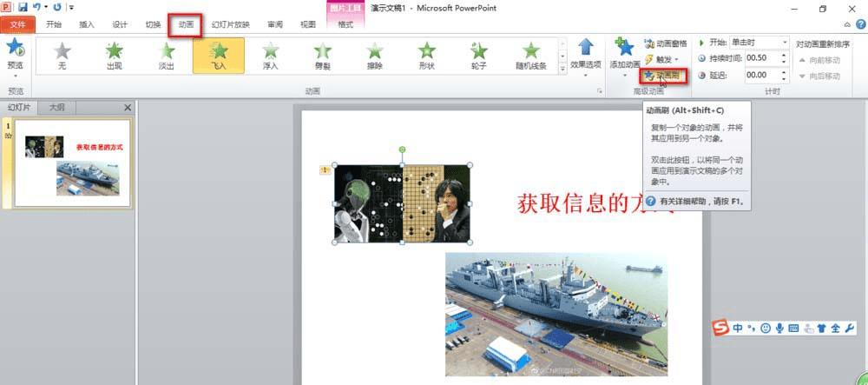This screenshot has height=385, width=868.
Task: Open the 添加动画 add animation menu
Action: click(x=625, y=57)
